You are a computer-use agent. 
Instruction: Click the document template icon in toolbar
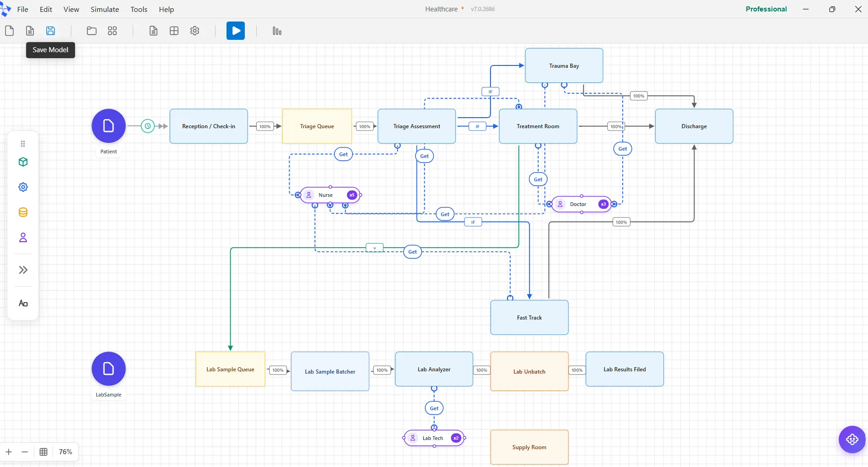(30, 31)
